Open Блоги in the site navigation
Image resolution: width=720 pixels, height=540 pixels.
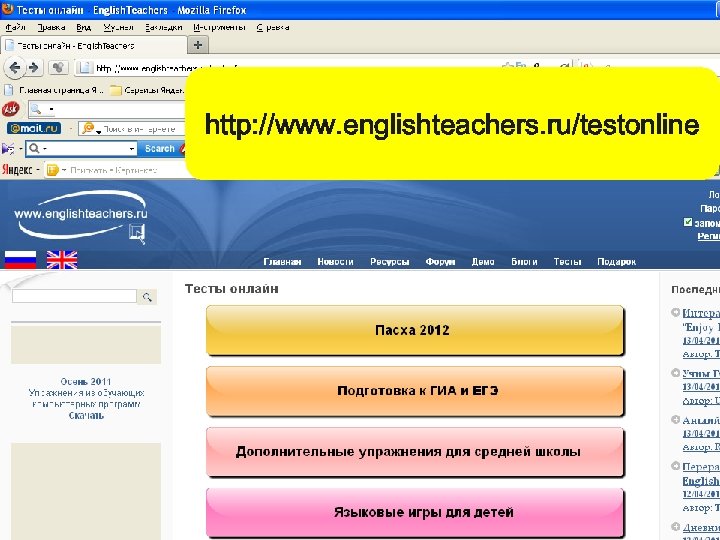(524, 262)
